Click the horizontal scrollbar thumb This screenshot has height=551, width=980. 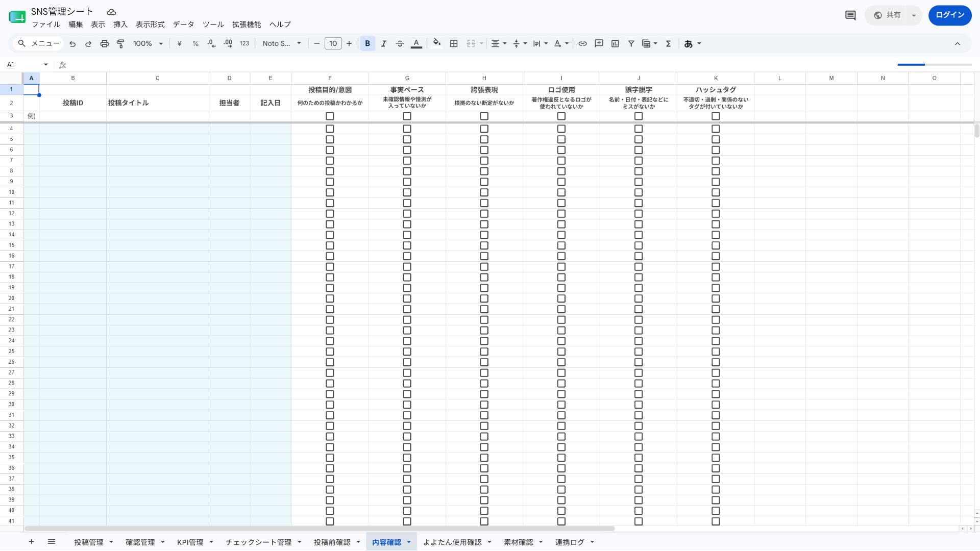pyautogui.click(x=320, y=529)
